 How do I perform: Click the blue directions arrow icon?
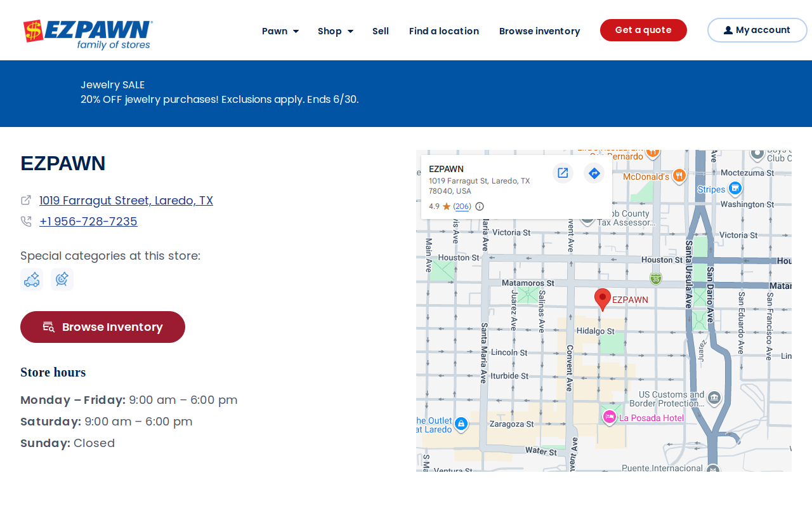tap(594, 173)
